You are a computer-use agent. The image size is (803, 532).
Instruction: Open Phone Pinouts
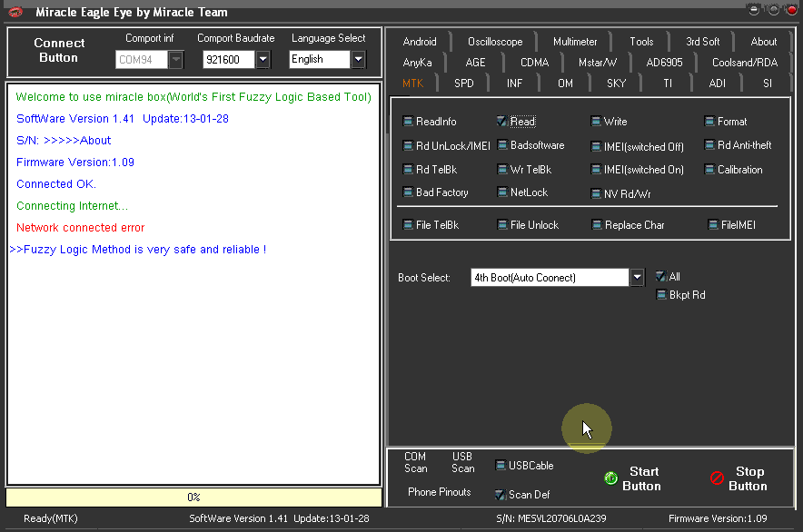pyautogui.click(x=440, y=492)
